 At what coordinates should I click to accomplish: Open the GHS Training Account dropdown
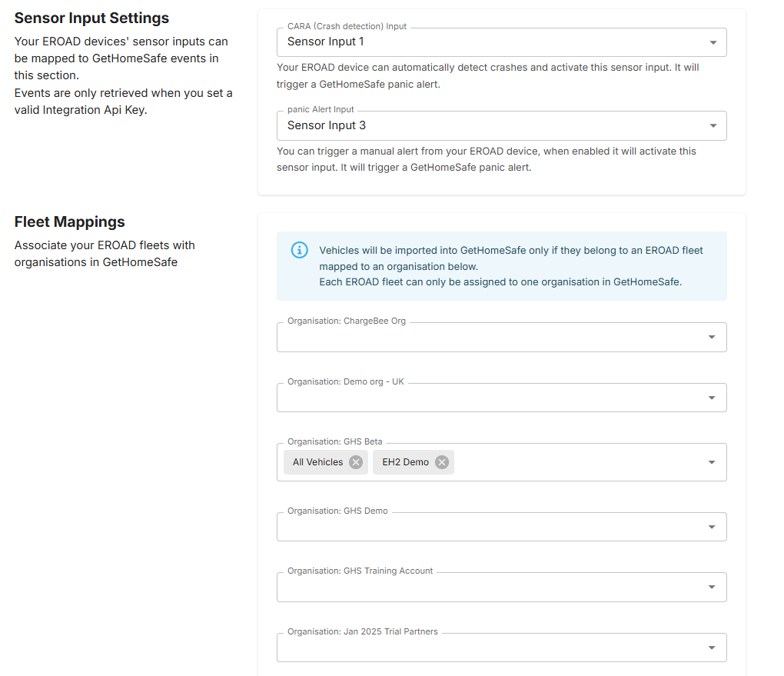coord(492,587)
